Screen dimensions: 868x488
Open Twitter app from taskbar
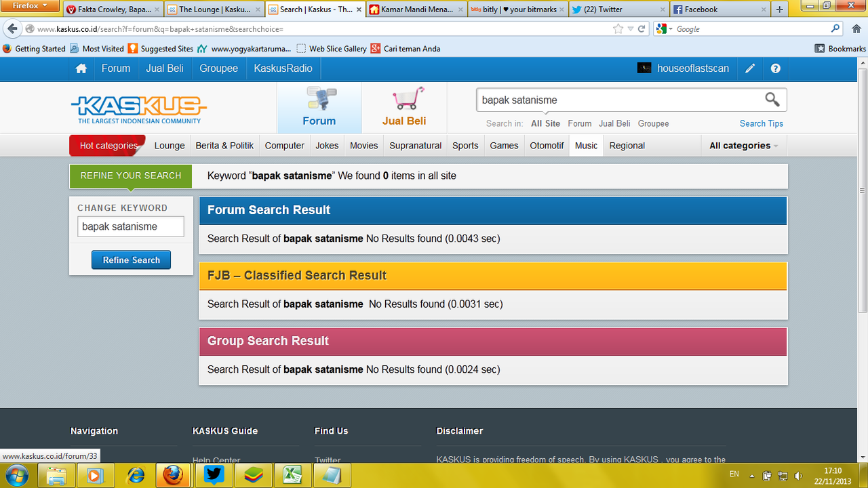(214, 475)
